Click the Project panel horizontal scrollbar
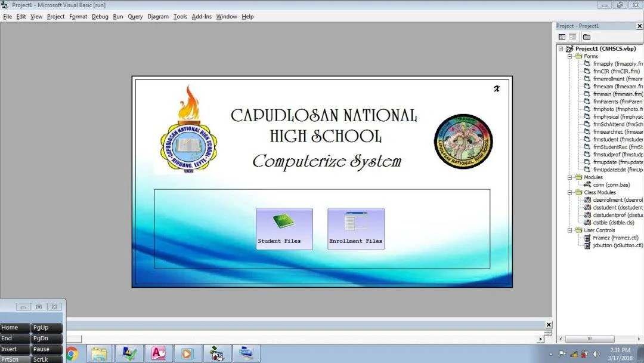 [x=590, y=339]
